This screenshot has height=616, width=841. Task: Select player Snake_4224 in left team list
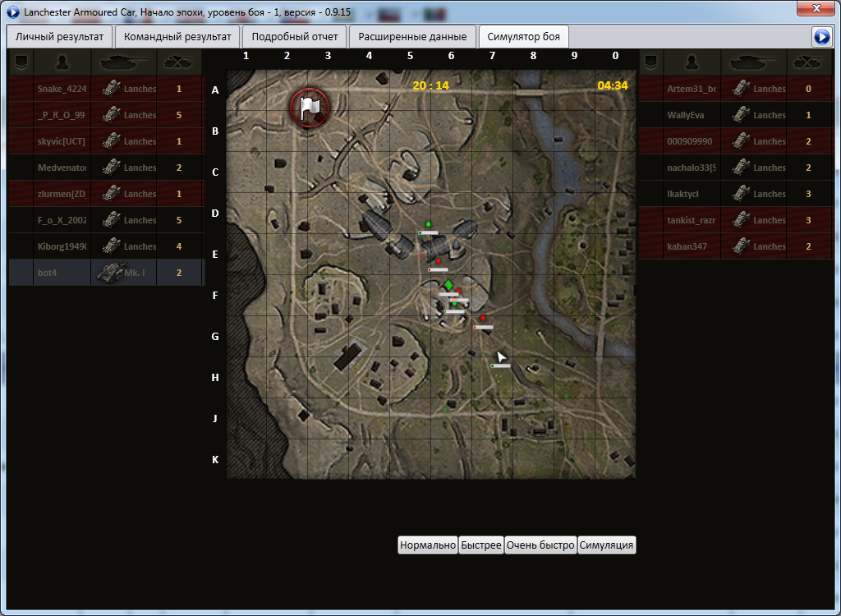coord(62,89)
